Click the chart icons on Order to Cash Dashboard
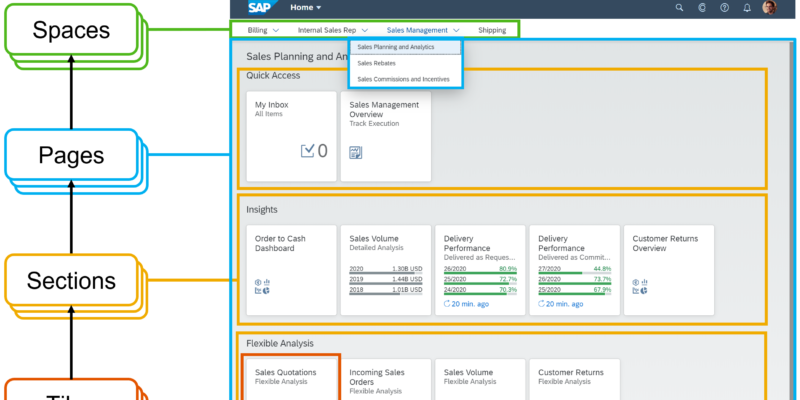The height and width of the screenshot is (400, 800). pyautogui.click(x=262, y=286)
